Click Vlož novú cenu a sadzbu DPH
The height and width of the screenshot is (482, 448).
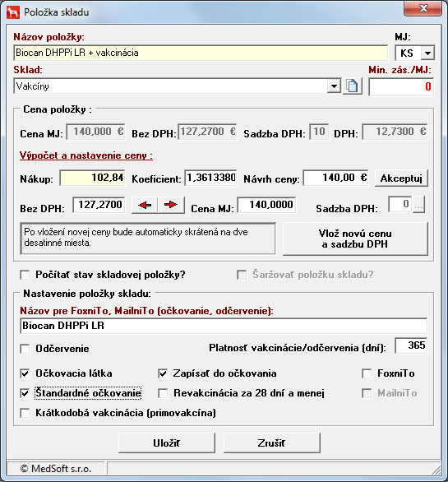click(355, 239)
